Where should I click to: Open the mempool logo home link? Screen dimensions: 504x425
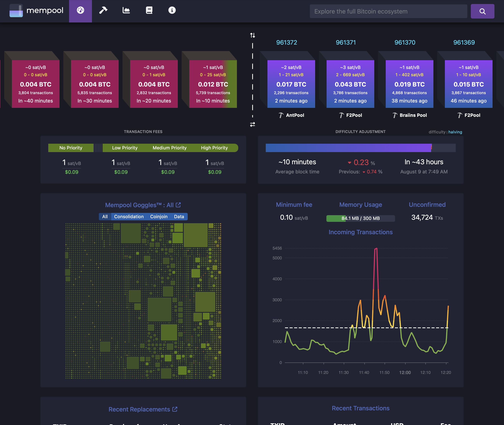coord(36,11)
